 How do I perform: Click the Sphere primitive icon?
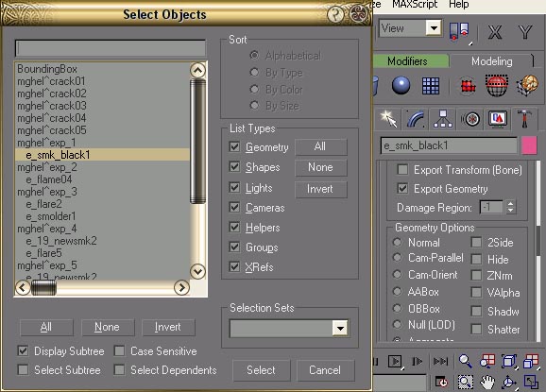pos(401,85)
